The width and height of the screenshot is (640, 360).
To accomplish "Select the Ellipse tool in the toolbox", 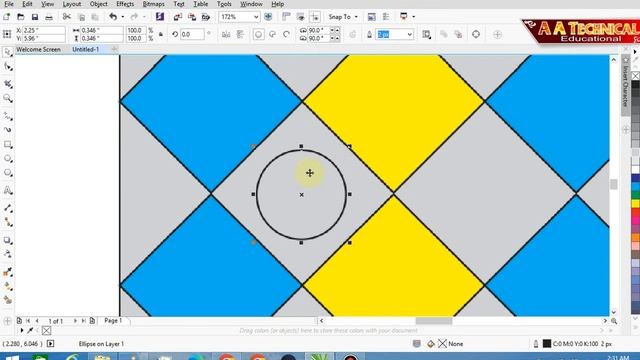I will pyautogui.click(x=8, y=159).
